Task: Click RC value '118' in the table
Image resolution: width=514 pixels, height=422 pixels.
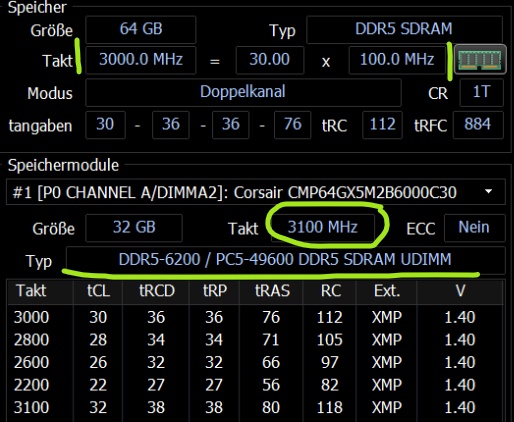Action: [x=329, y=407]
